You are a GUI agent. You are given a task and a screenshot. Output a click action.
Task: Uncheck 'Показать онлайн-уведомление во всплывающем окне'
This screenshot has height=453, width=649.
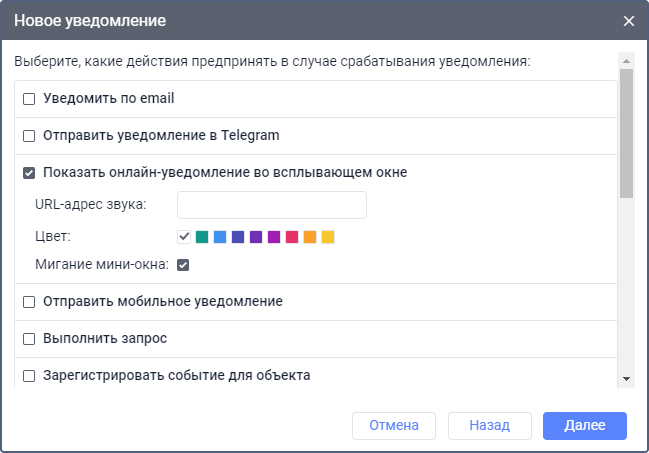click(x=29, y=172)
